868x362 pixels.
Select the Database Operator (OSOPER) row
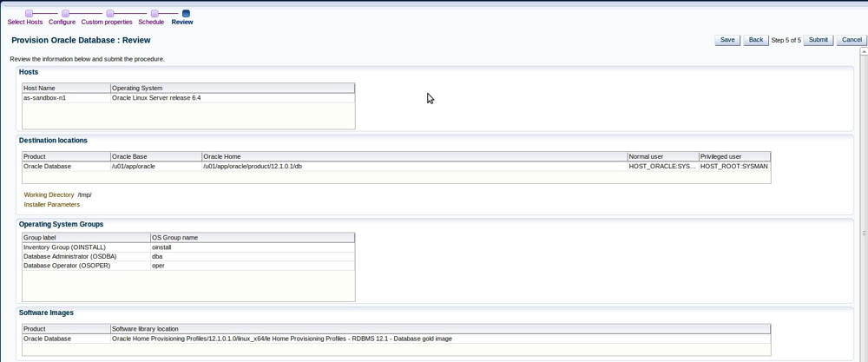(x=188, y=266)
